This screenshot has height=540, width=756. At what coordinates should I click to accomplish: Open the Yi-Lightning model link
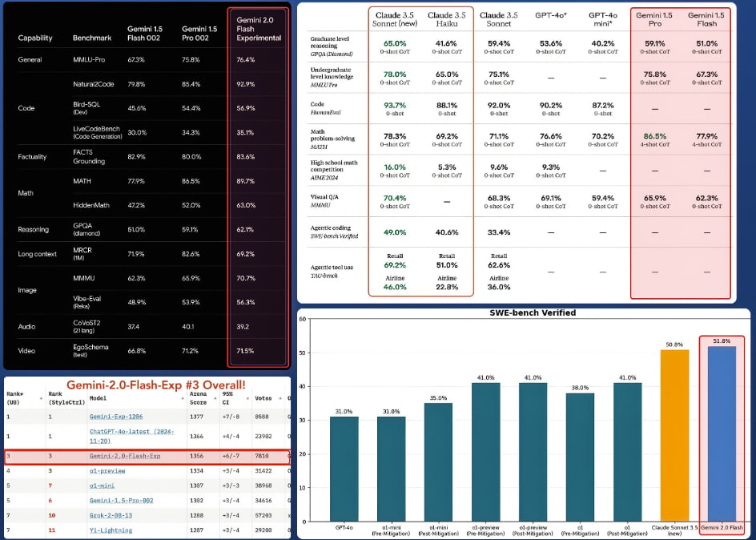pos(111,530)
